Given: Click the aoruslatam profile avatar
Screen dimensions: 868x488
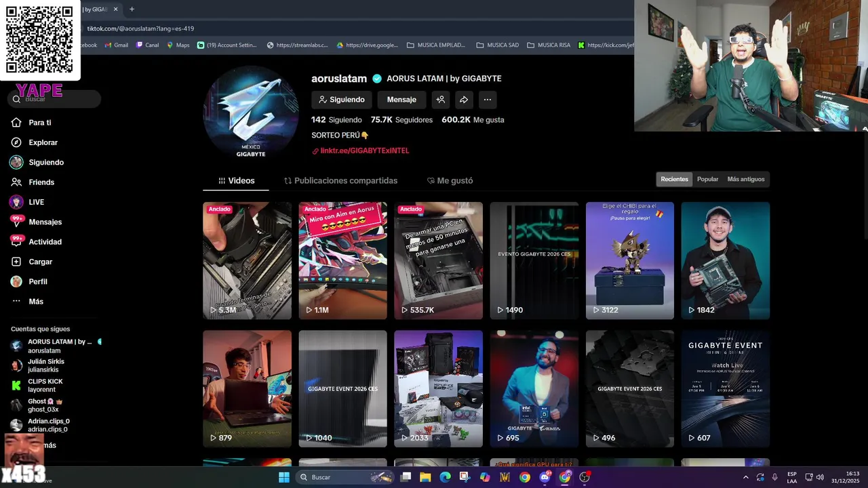Looking at the screenshot, I should 251,113.
